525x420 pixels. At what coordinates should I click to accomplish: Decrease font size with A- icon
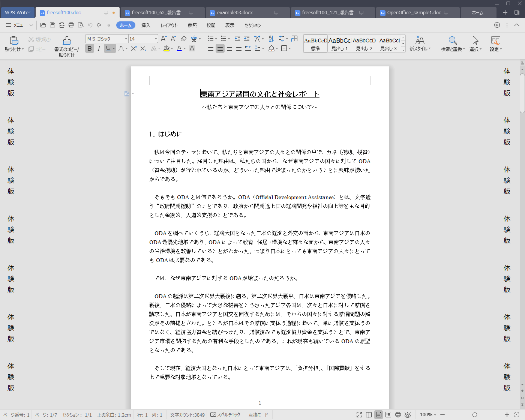[x=173, y=39]
